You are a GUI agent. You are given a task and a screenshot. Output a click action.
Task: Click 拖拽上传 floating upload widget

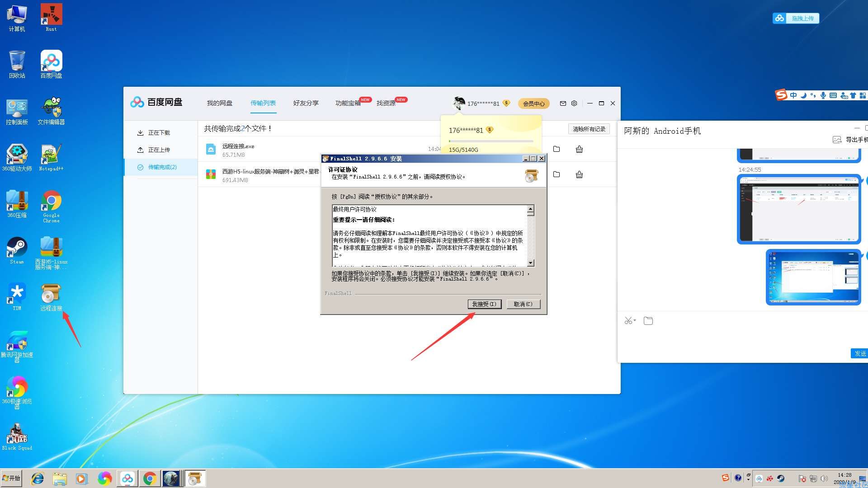tap(796, 19)
